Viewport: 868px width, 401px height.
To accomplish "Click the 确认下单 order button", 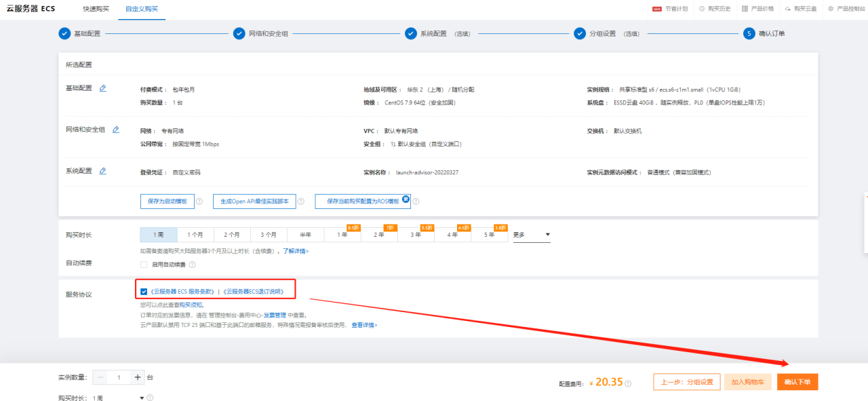I will pos(799,381).
